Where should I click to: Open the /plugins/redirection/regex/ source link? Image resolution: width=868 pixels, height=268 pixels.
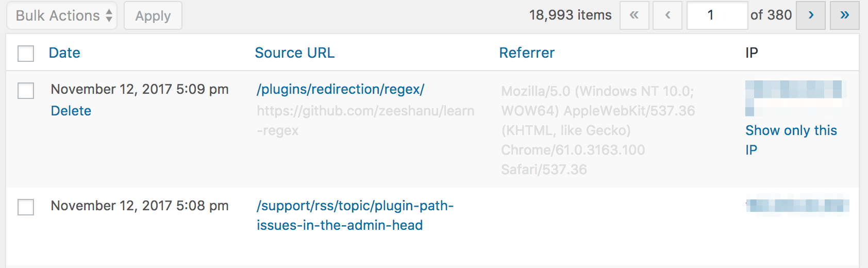340,89
